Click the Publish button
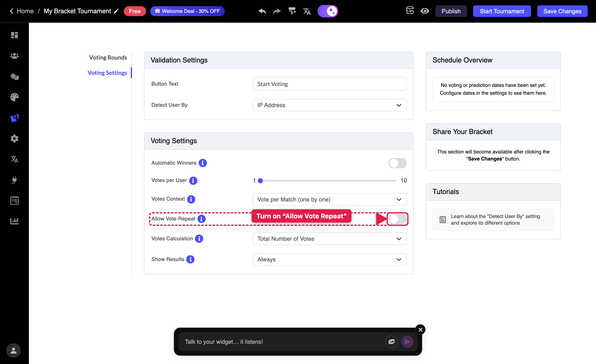Screen dimensions: 596x364 click(451, 11)
